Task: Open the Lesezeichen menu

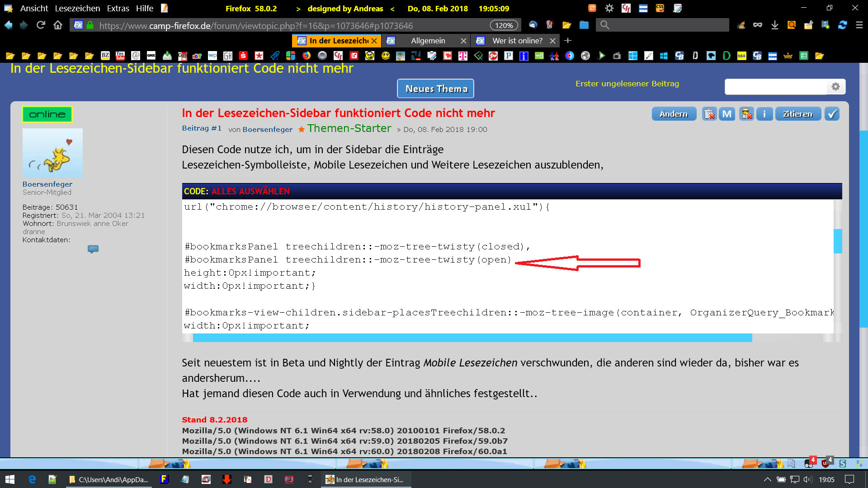Action: [x=77, y=8]
